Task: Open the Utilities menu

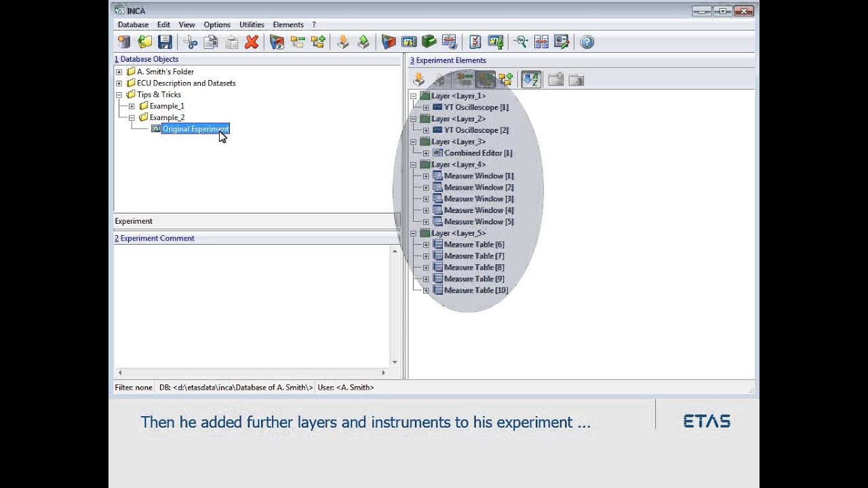Action: [x=252, y=25]
